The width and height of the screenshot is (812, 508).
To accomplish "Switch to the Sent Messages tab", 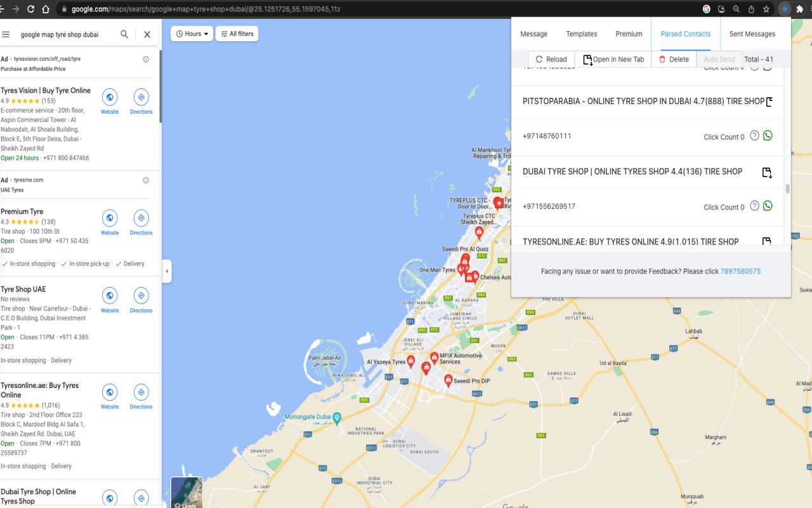I will tap(752, 34).
